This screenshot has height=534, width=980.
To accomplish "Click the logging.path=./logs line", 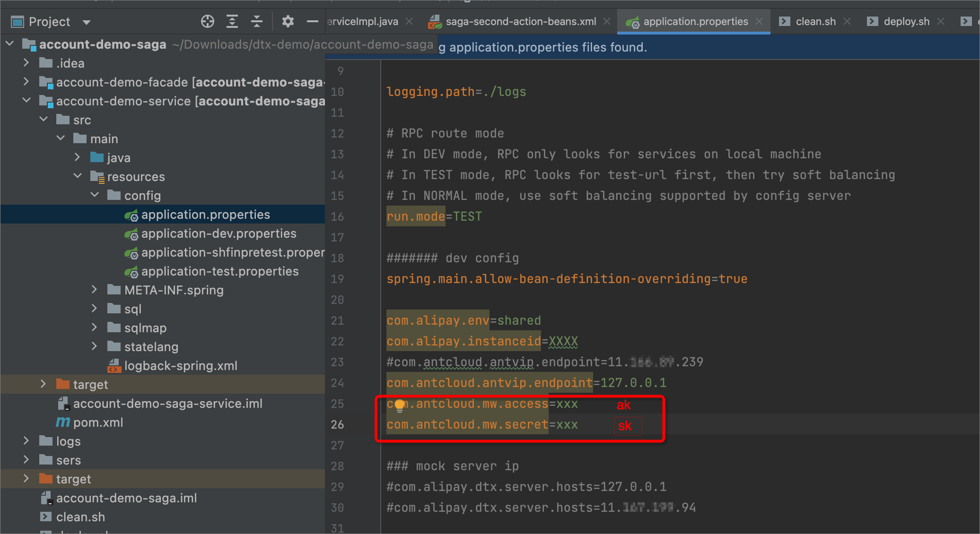I will [x=456, y=92].
